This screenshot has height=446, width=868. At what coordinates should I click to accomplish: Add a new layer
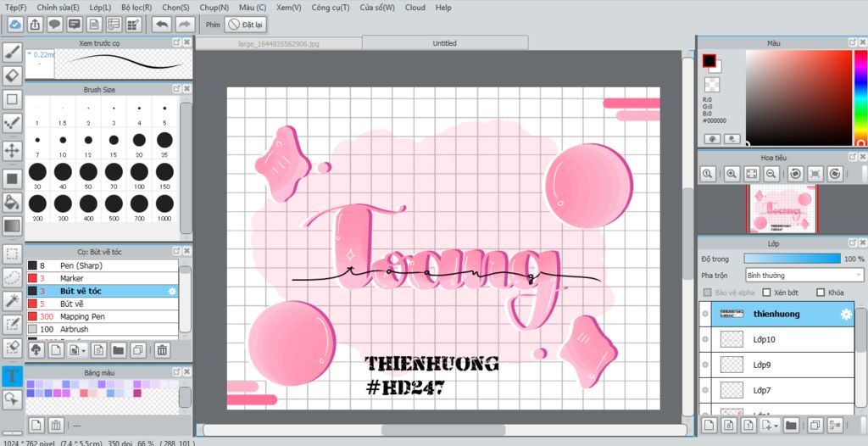(x=709, y=425)
